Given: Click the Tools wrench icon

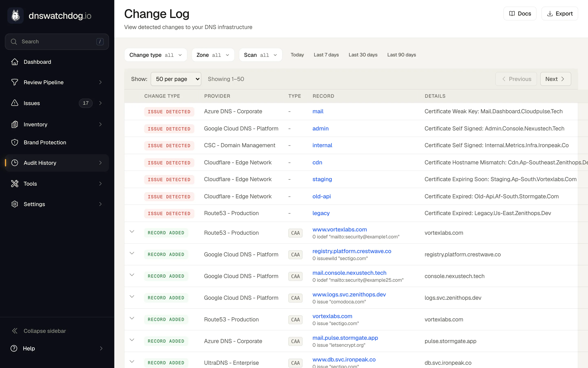Looking at the screenshot, I should [x=14, y=184].
